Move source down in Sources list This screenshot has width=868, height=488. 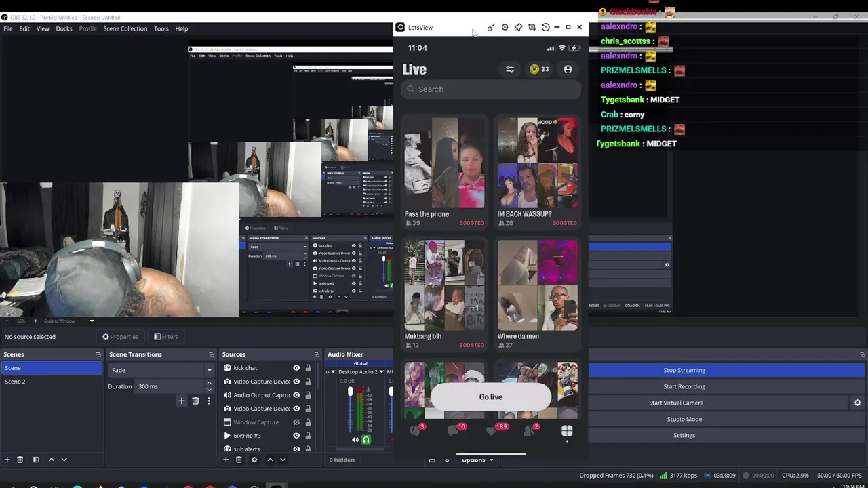[x=283, y=460]
